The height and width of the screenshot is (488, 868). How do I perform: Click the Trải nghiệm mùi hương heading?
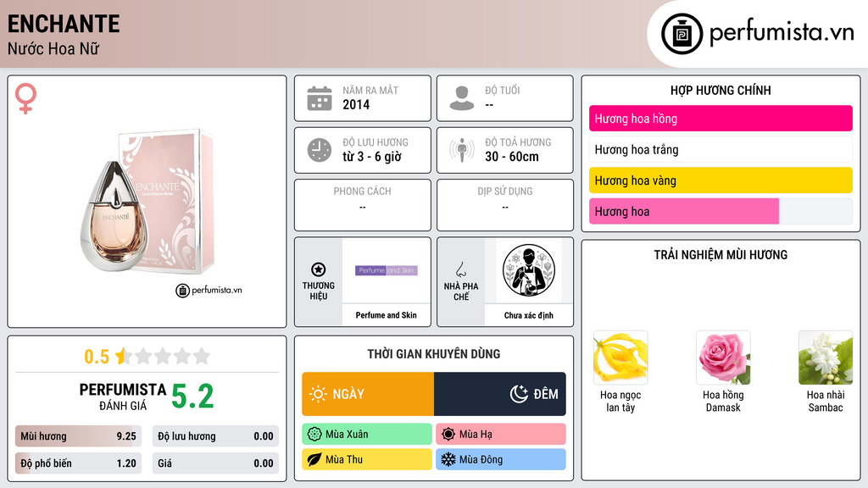[721, 255]
